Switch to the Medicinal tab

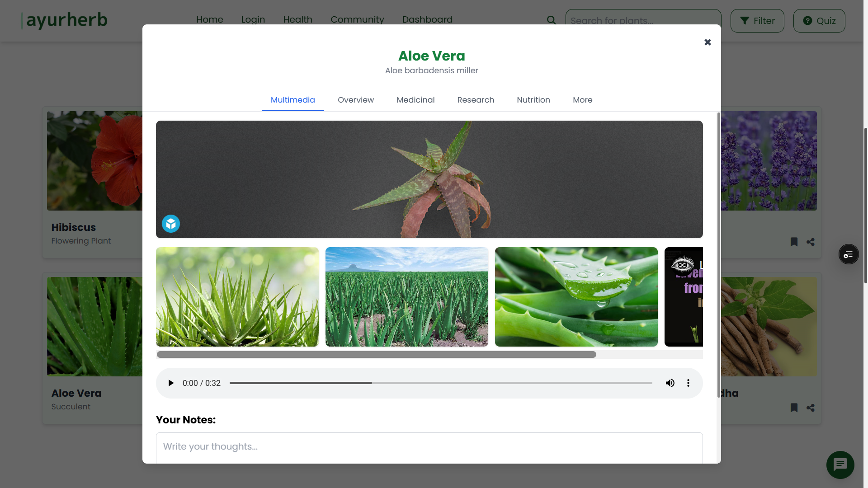click(x=415, y=100)
